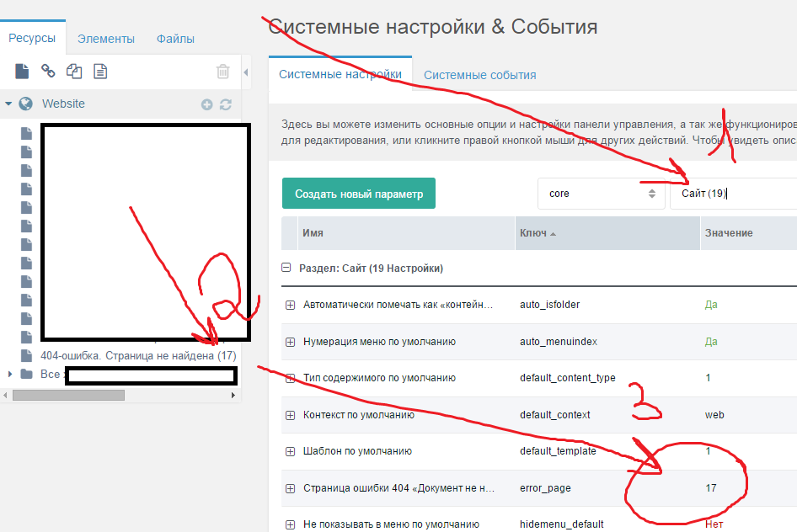Switch to the Элементы tab

(x=105, y=39)
